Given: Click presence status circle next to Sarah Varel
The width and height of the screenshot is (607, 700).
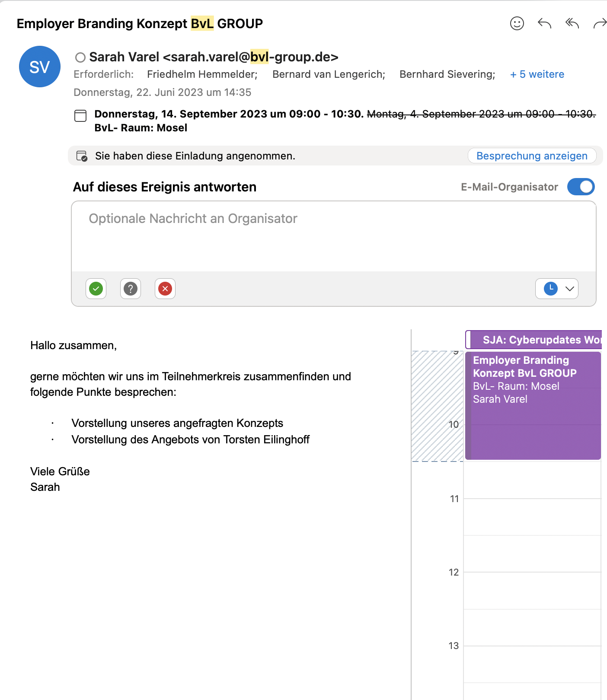Looking at the screenshot, I should (x=80, y=57).
